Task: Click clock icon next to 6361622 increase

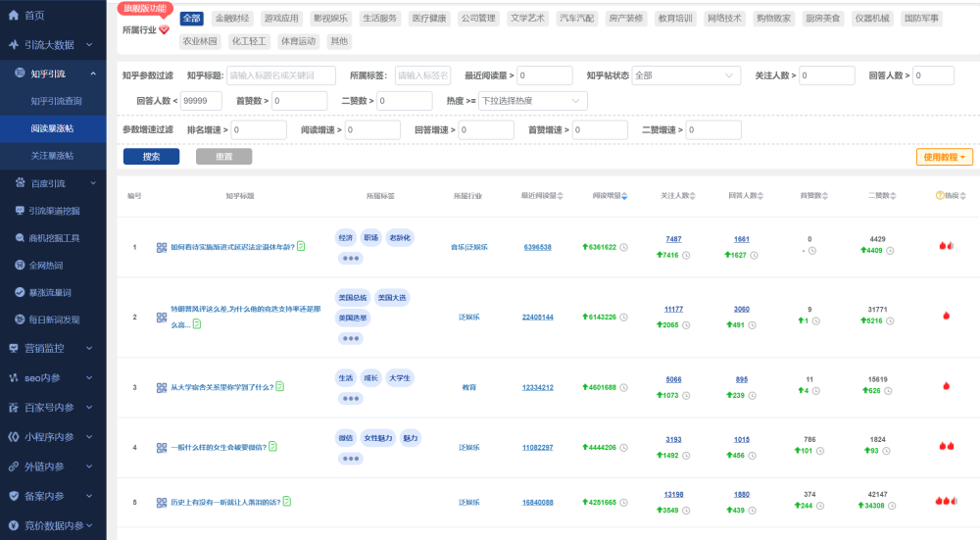Action: point(623,248)
